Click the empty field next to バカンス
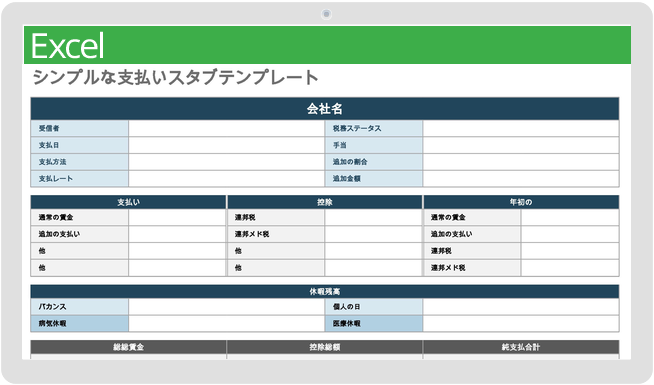This screenshot has width=654, height=385. coord(226,307)
